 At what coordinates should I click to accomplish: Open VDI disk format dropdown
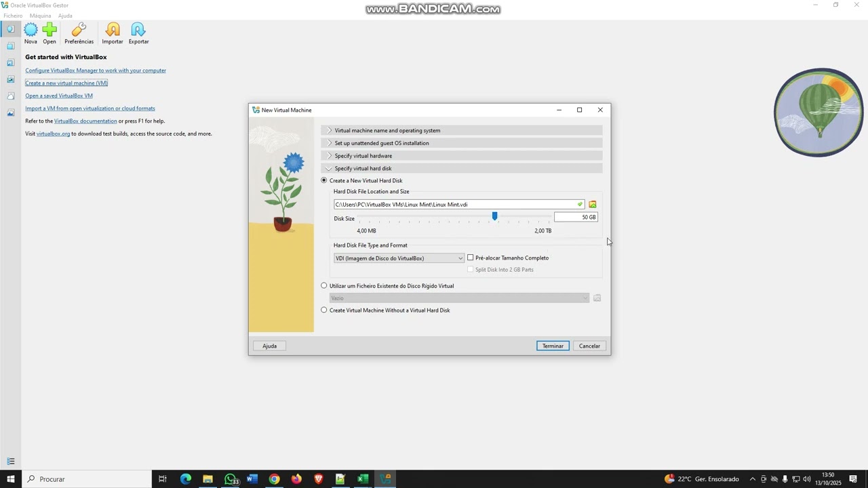coord(399,258)
